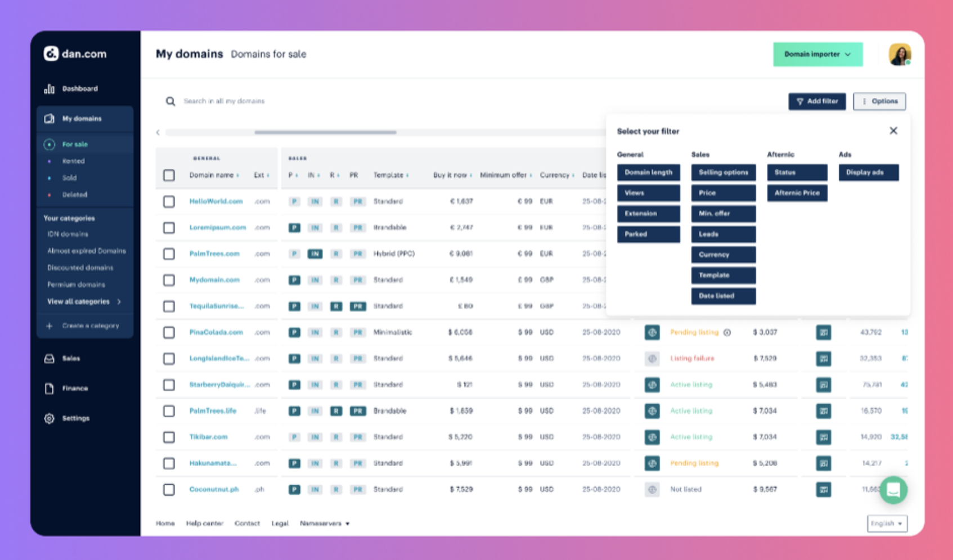The image size is (953, 560).
Task: Open the English language dropdown
Action: point(887,523)
